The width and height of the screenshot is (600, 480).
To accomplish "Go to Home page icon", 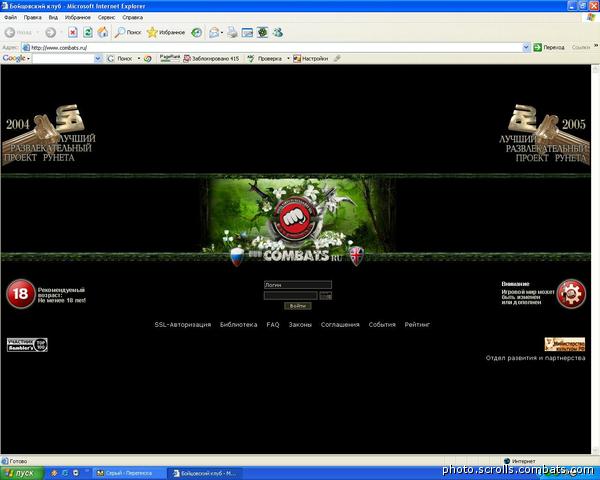I will [x=103, y=33].
